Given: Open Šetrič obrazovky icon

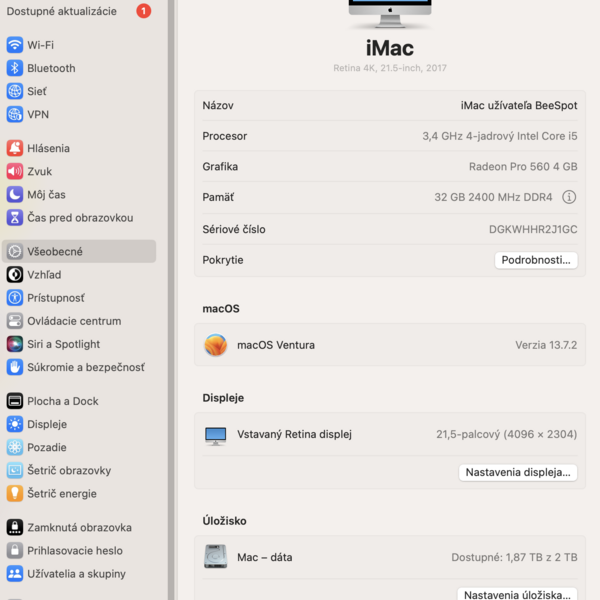Looking at the screenshot, I should (15, 470).
